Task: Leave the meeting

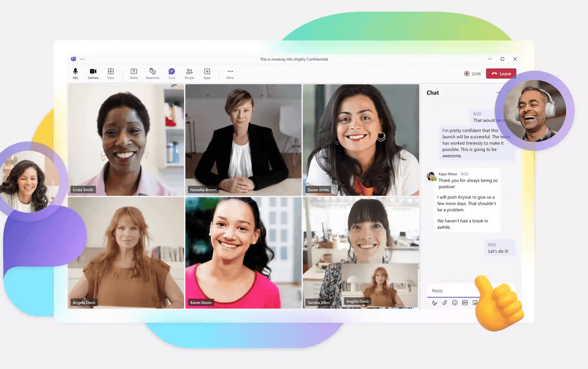Action: click(501, 74)
